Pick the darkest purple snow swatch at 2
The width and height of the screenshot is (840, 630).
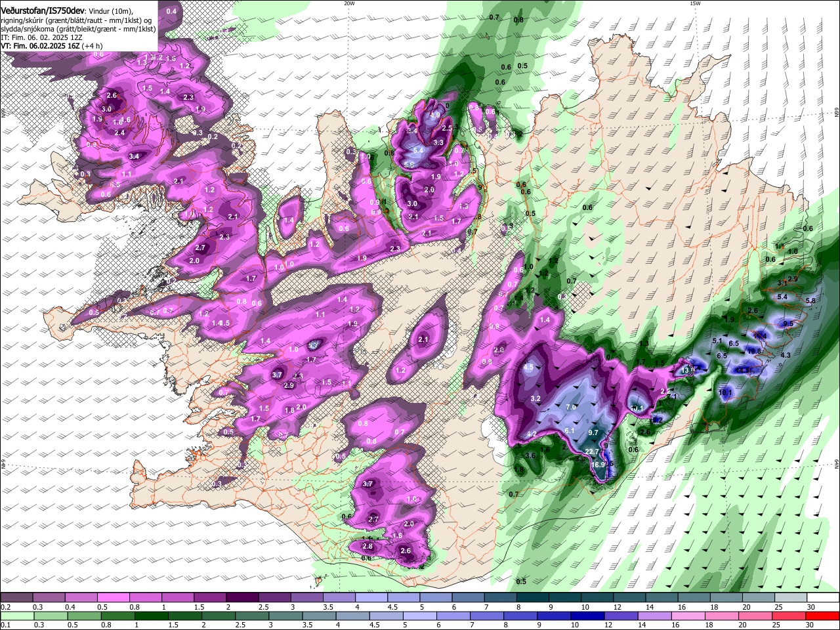click(242, 598)
